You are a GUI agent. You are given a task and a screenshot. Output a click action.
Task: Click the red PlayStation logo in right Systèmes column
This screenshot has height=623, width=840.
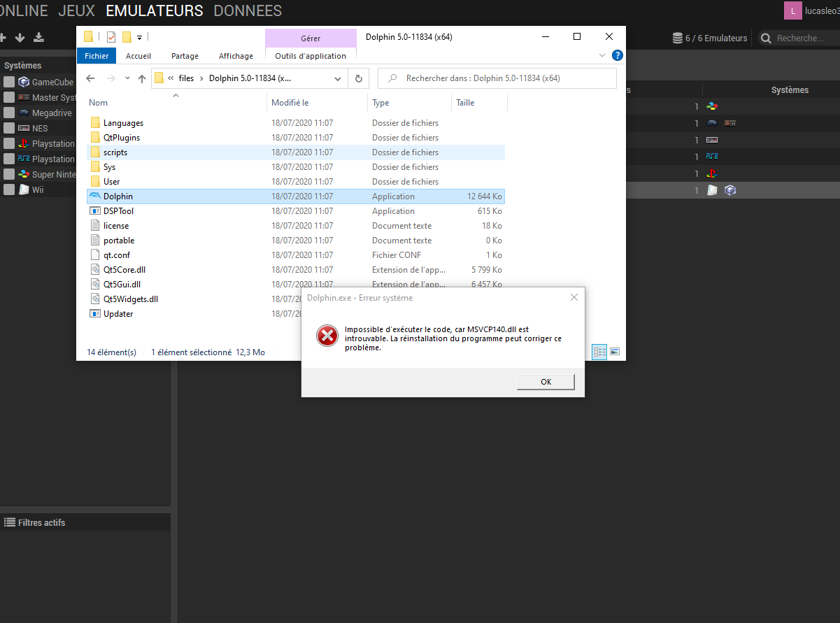(x=712, y=173)
